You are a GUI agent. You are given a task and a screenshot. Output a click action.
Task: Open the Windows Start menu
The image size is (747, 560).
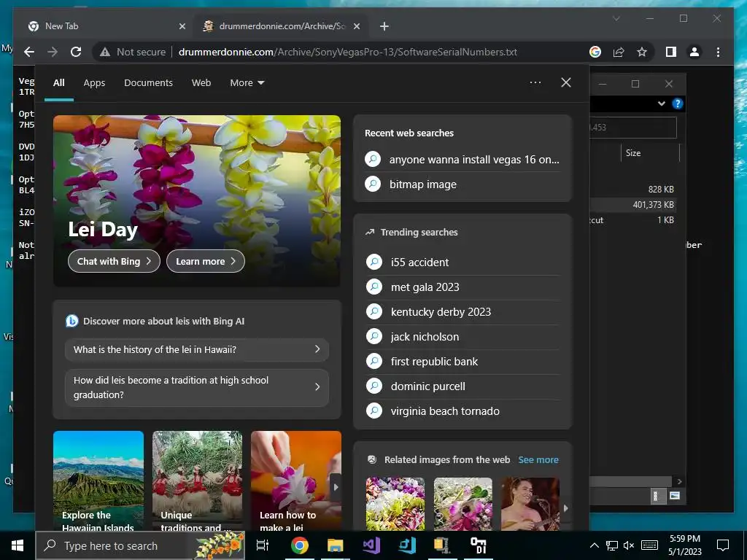pyautogui.click(x=18, y=545)
